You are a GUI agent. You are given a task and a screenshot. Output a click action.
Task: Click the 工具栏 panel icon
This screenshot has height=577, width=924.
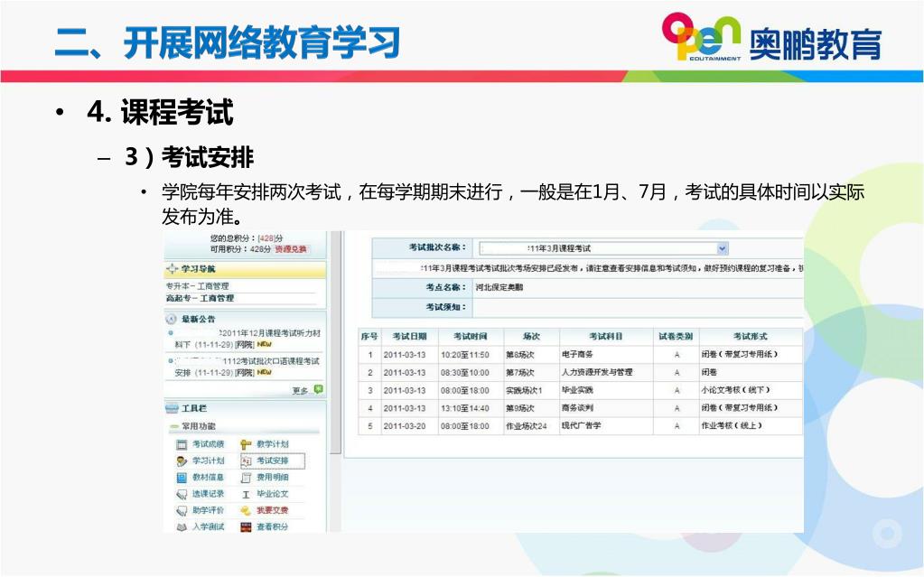click(173, 408)
